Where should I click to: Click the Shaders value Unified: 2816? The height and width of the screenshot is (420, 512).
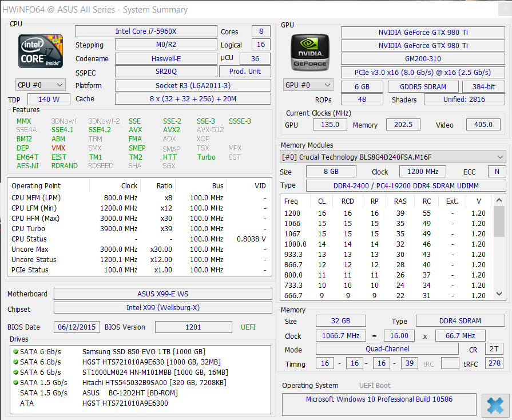pos(464,100)
